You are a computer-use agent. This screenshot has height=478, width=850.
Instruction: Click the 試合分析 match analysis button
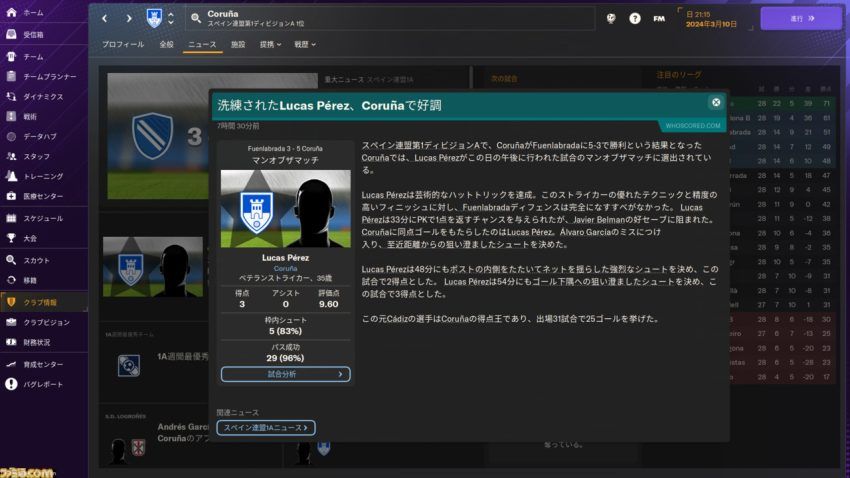286,374
